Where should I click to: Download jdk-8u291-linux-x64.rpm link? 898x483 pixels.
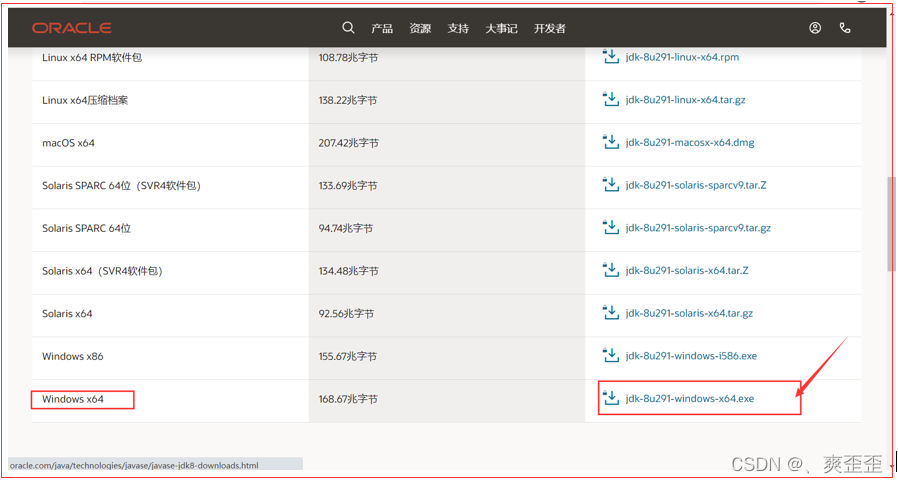[682, 57]
